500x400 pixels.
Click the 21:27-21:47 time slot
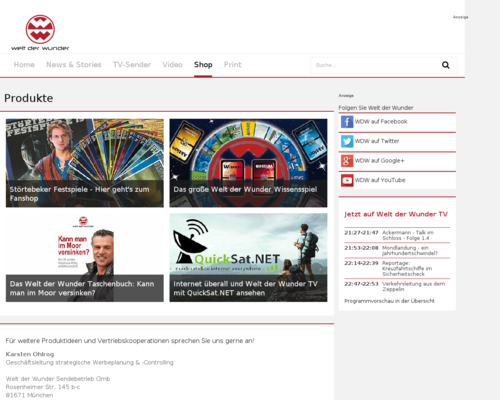pyautogui.click(x=361, y=233)
